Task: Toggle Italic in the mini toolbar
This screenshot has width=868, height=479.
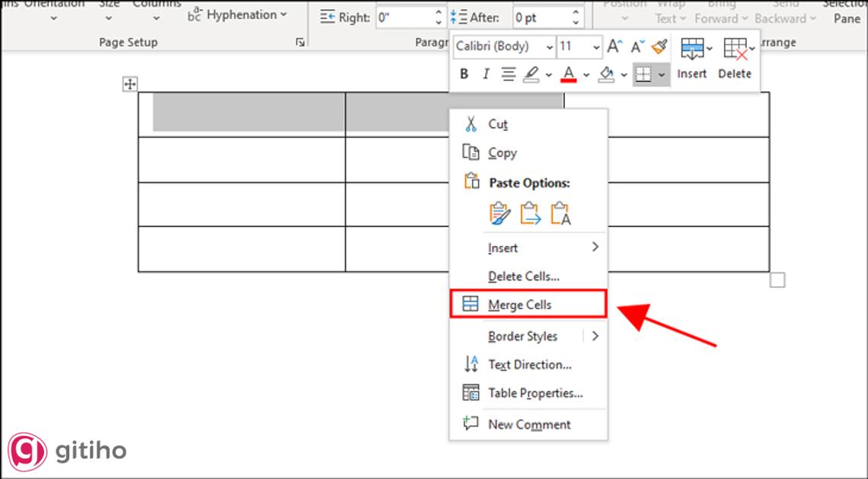Action: click(486, 74)
